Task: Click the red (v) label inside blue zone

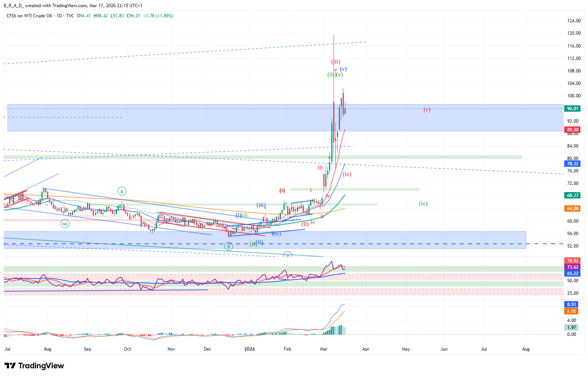Action: pyautogui.click(x=427, y=110)
